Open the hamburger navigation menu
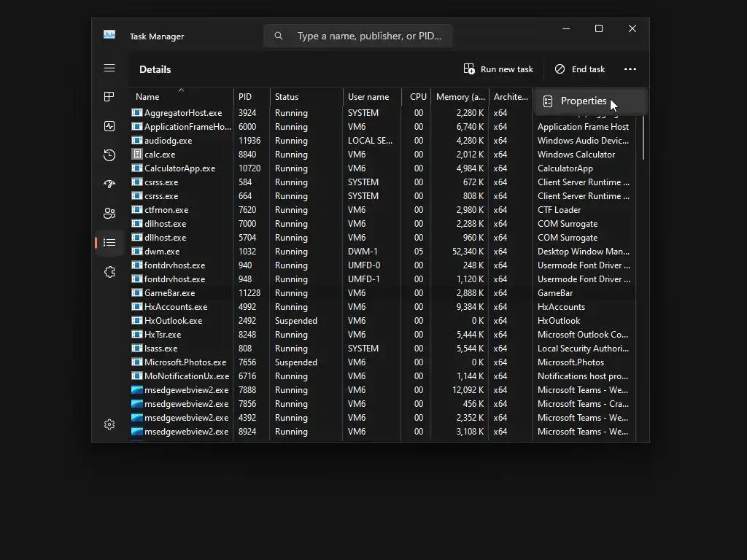The width and height of the screenshot is (747, 560). [x=109, y=68]
